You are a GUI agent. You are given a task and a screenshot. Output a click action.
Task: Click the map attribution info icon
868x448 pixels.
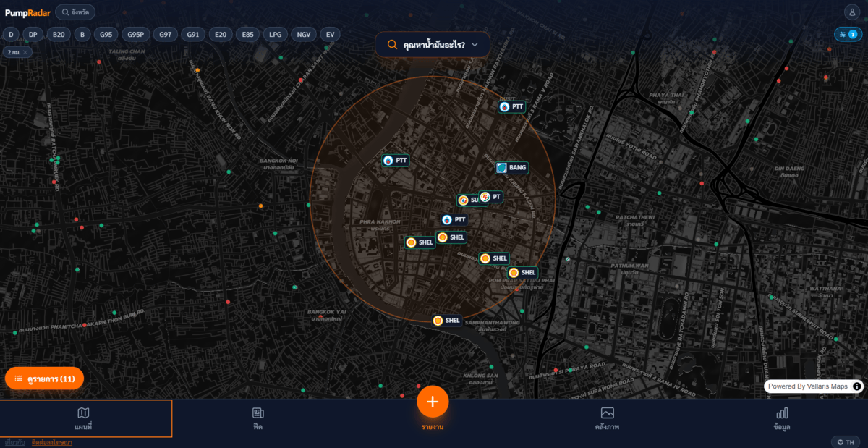coord(857,386)
